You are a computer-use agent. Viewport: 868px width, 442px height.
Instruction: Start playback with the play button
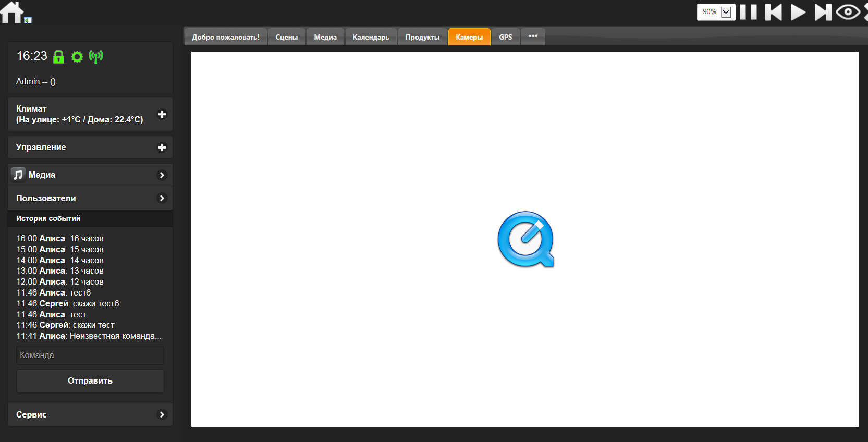[798, 12]
